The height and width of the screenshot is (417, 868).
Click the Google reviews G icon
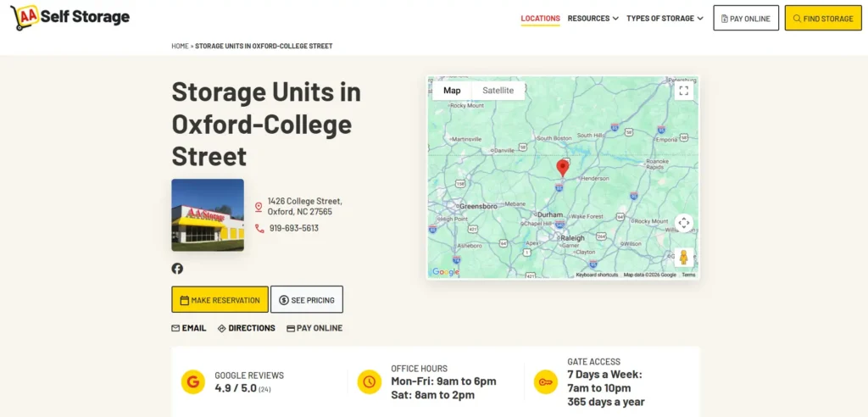coord(193,382)
